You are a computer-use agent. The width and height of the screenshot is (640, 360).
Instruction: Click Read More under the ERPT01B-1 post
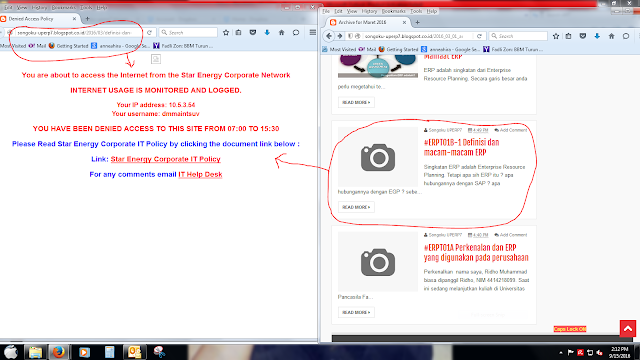coord(356,207)
